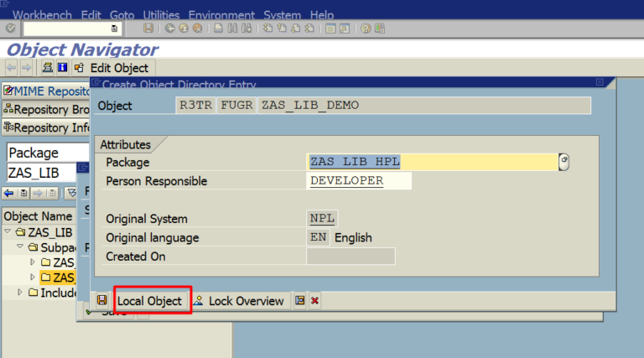644x358 pixels.
Task: Click the Save diskette icon in dialog
Action: point(101,300)
